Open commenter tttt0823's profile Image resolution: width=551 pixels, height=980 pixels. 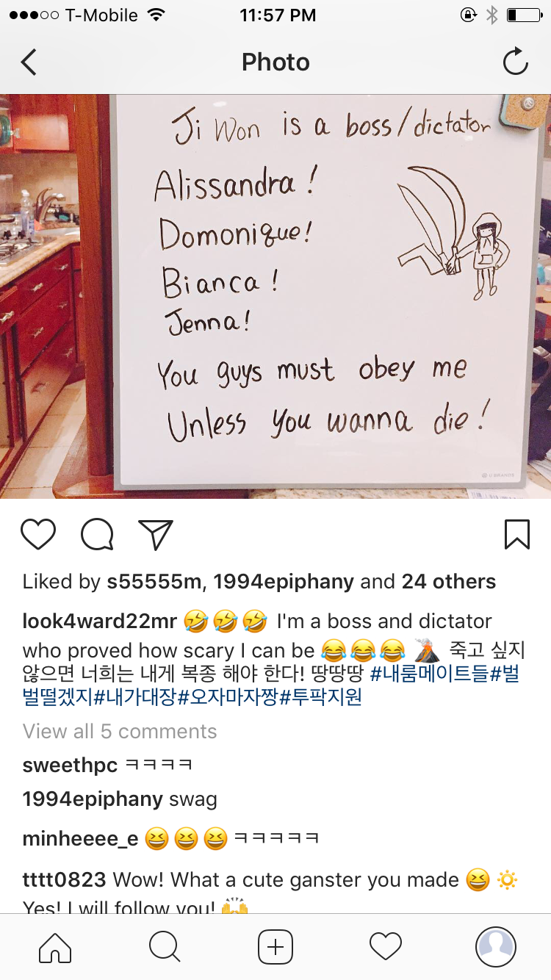point(65,879)
